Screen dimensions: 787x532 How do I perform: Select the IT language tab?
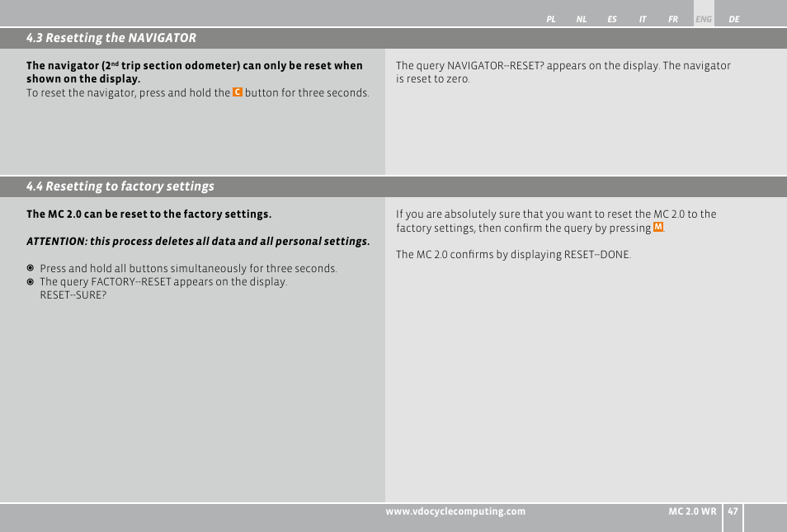(x=643, y=20)
